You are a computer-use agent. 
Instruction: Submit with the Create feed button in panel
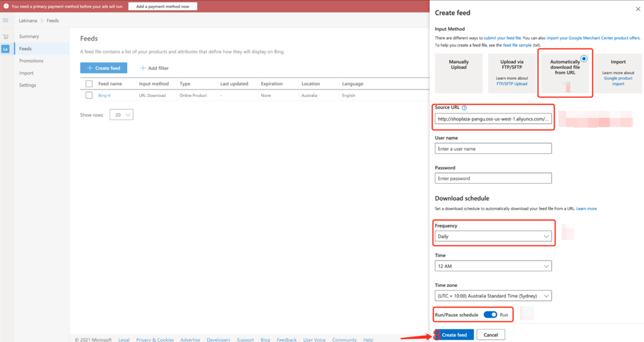pyautogui.click(x=454, y=335)
